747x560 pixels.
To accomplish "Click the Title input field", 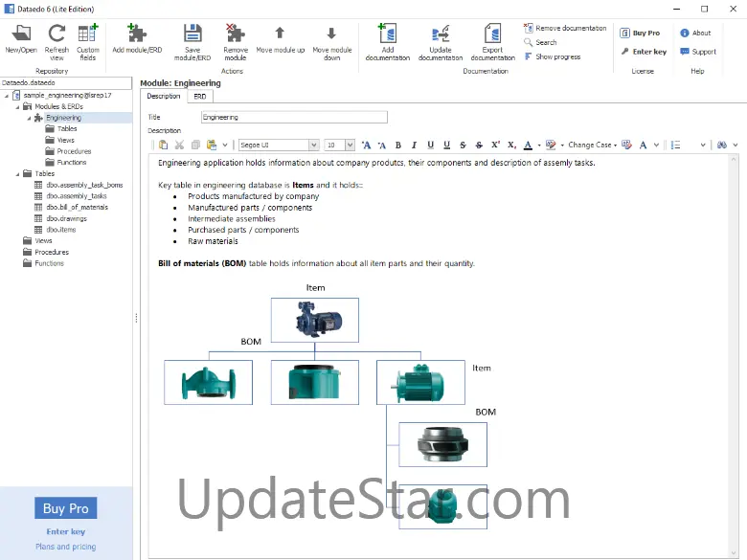I will click(294, 117).
